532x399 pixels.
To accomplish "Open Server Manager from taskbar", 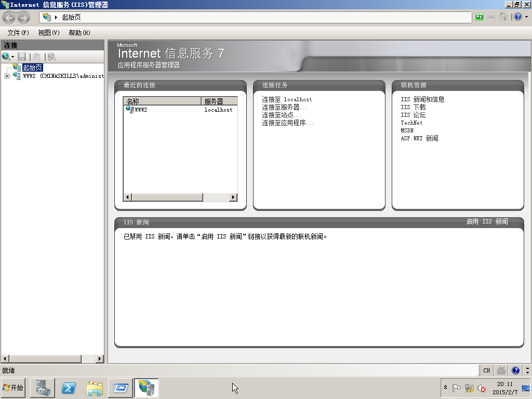I will (43, 388).
